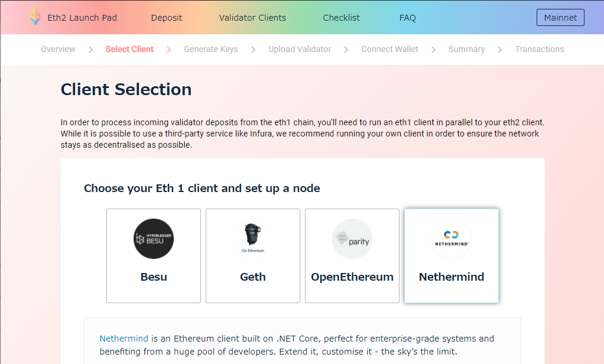Click the Eth2 Launch Pad title text
The width and height of the screenshot is (604, 364).
coord(82,18)
